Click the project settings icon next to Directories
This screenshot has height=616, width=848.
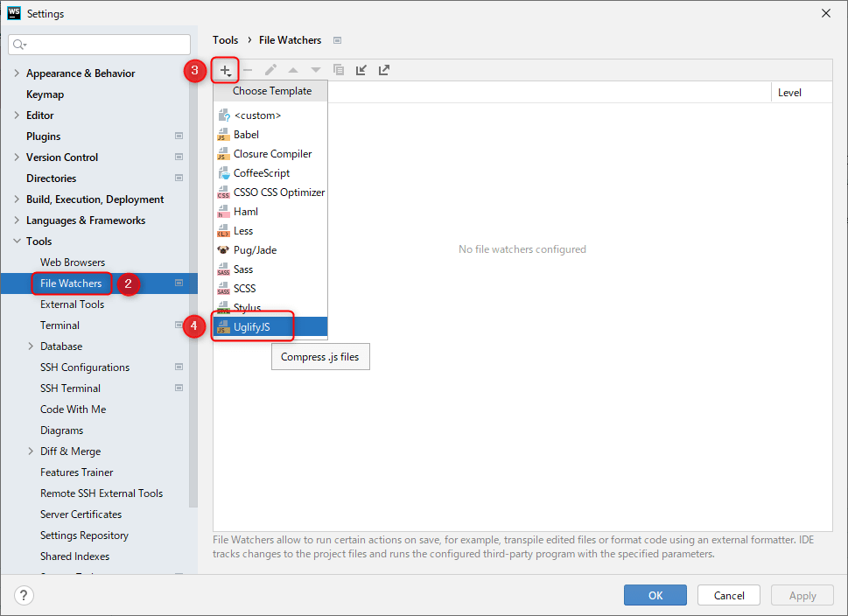[179, 178]
